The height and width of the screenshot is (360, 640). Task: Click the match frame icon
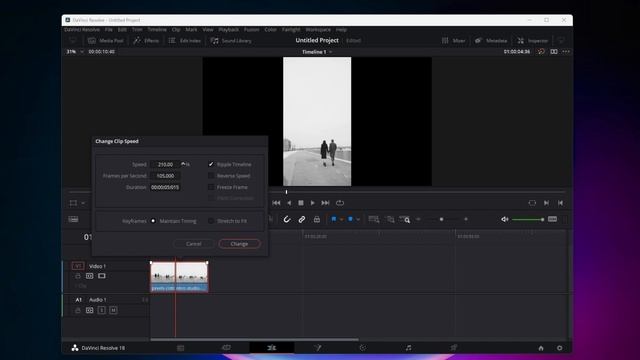[x=532, y=203]
